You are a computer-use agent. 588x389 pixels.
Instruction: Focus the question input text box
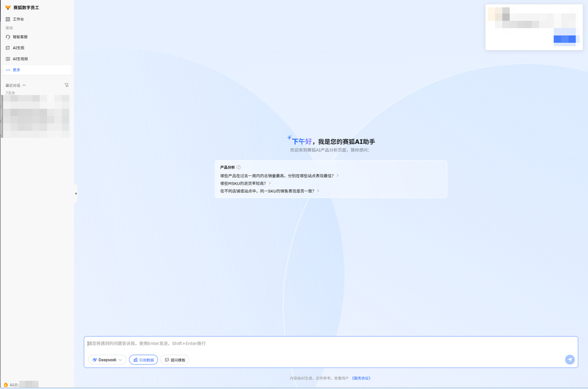(x=331, y=344)
